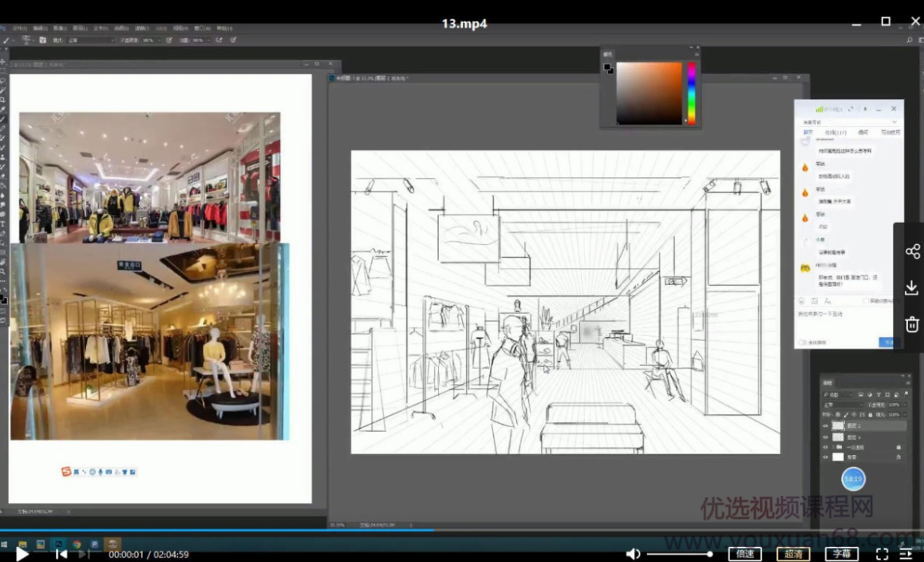
Task: Click the share icon on the right edge
Action: [x=913, y=251]
